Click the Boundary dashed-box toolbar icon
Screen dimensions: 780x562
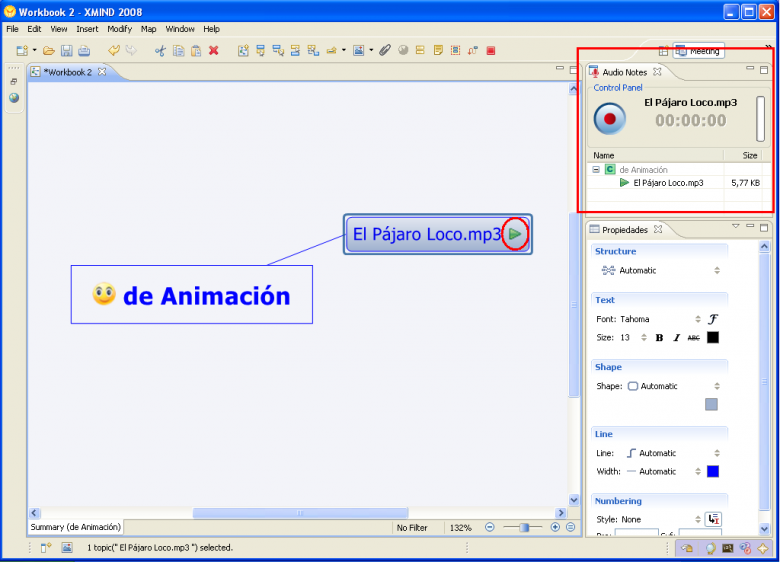tap(455, 50)
